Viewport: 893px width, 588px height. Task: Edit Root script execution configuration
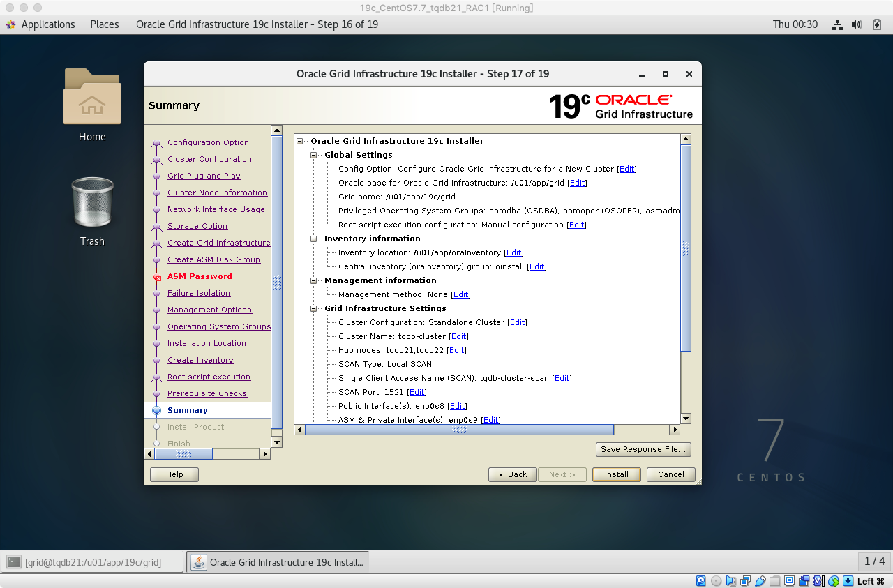coord(576,225)
